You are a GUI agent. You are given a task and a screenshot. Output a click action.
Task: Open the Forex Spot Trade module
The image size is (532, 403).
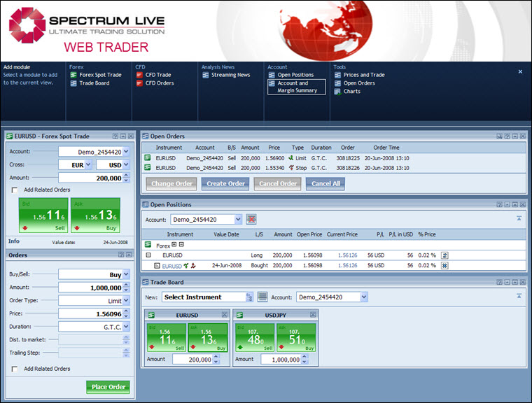click(96, 75)
